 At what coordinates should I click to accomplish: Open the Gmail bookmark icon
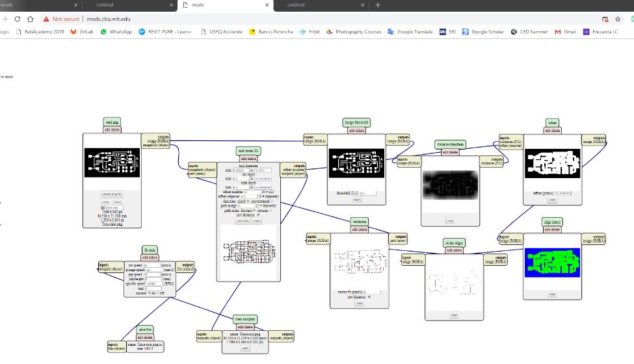[557, 31]
